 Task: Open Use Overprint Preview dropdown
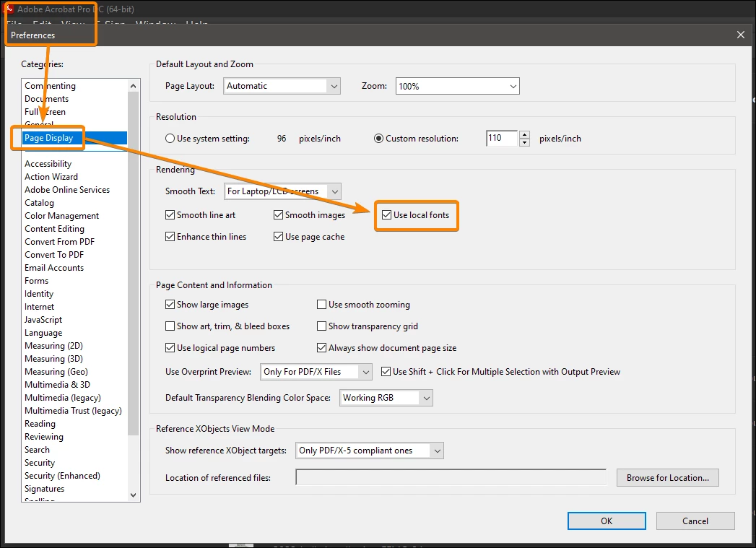coord(316,372)
